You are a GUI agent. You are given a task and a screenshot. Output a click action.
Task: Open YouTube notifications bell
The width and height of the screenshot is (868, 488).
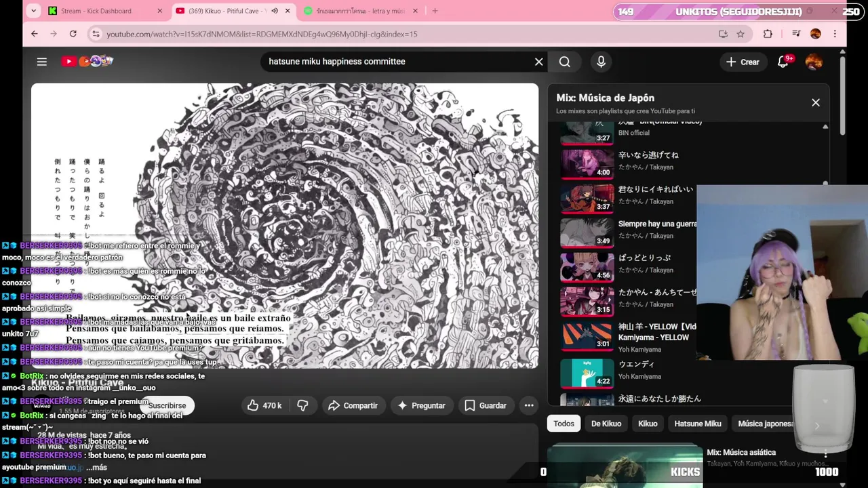pyautogui.click(x=783, y=62)
